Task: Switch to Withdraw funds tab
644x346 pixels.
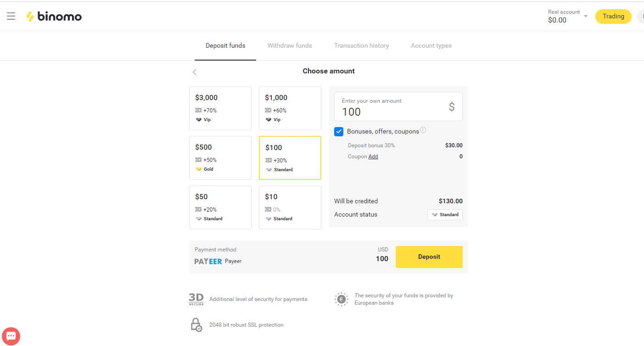Action: point(290,45)
